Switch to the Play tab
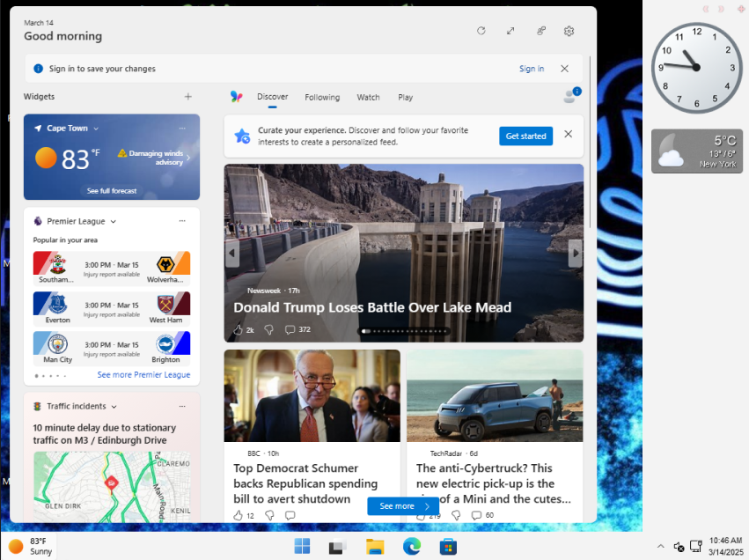The height and width of the screenshot is (560, 749). (405, 98)
